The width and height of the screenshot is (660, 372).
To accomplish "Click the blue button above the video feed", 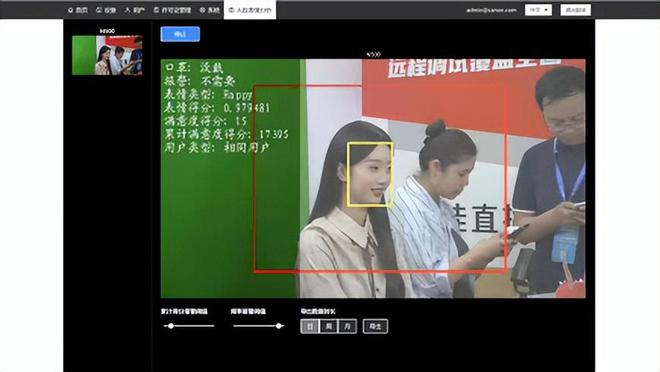I will (180, 34).
